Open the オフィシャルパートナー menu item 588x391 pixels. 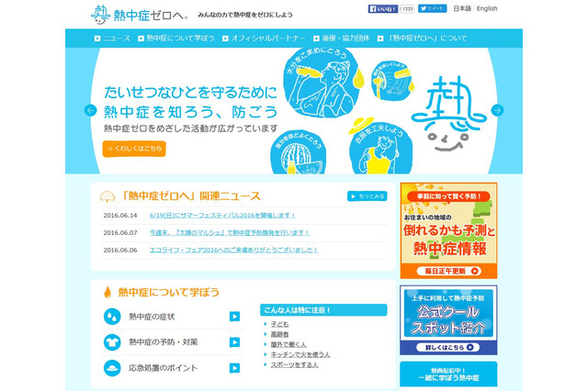click(264, 39)
